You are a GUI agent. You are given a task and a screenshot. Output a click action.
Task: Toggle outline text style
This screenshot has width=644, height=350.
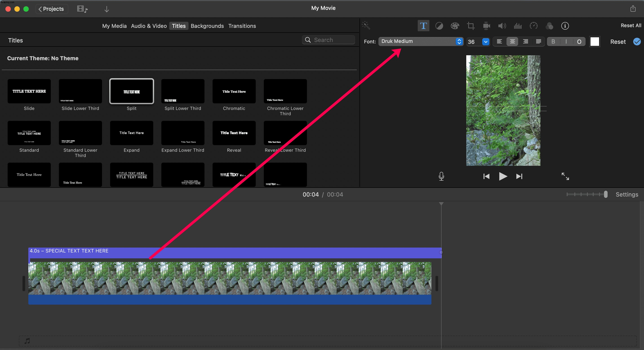pos(579,42)
